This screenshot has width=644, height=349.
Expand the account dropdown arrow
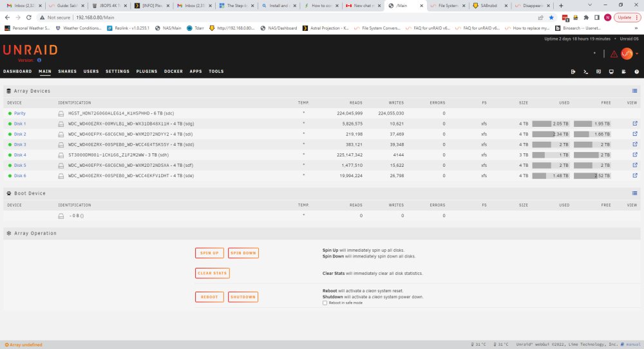637,54
